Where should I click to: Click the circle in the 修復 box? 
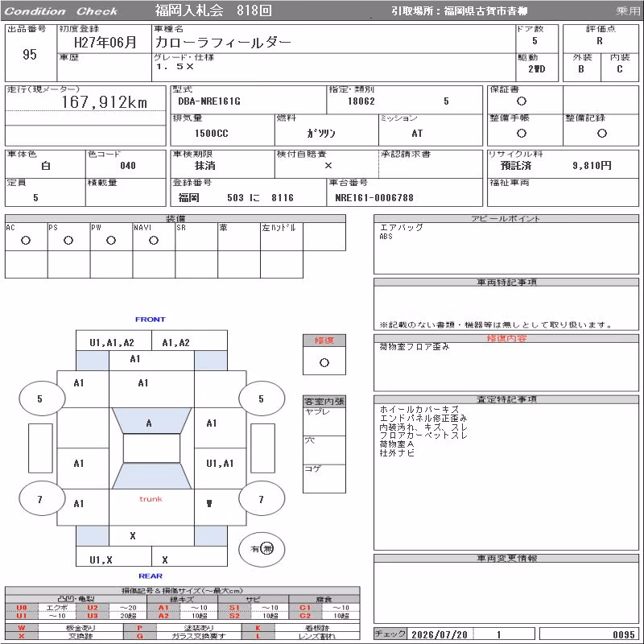[x=324, y=363]
